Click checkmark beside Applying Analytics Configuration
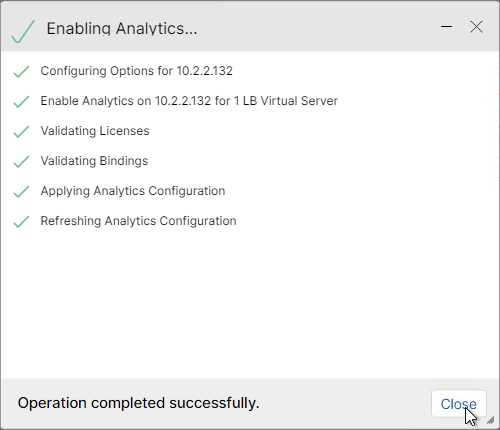The height and width of the screenshot is (430, 500). (21, 191)
